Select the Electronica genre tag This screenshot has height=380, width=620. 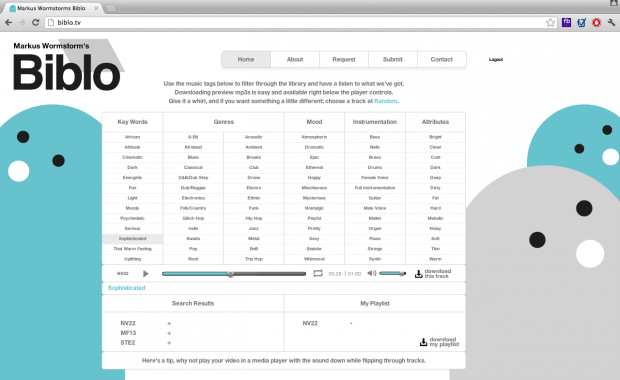[x=193, y=198]
